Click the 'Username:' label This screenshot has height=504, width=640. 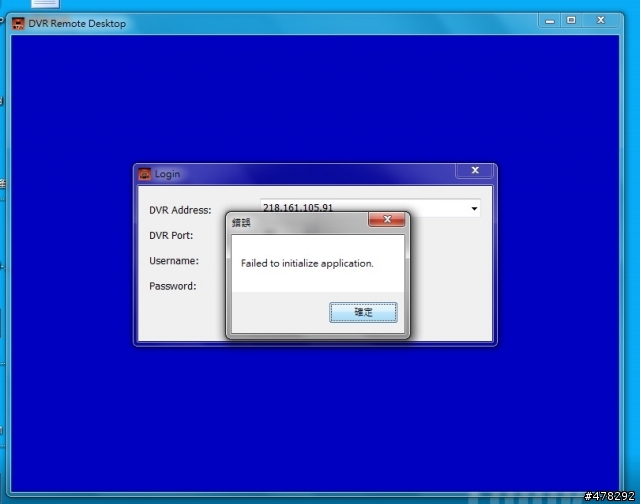174,261
